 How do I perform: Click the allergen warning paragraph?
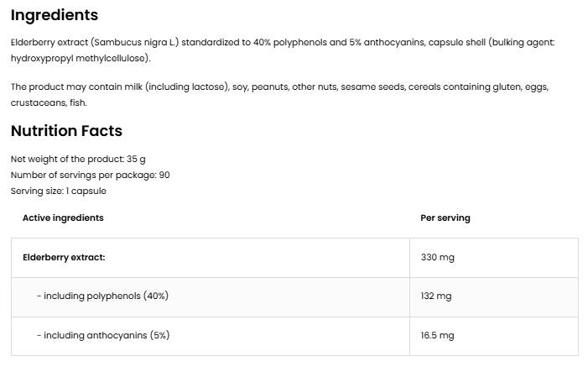pyautogui.click(x=279, y=94)
